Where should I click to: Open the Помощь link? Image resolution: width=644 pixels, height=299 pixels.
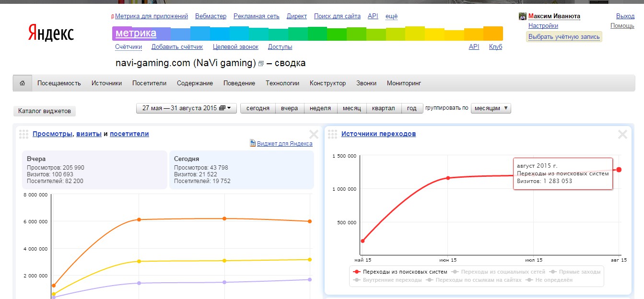pyautogui.click(x=622, y=26)
